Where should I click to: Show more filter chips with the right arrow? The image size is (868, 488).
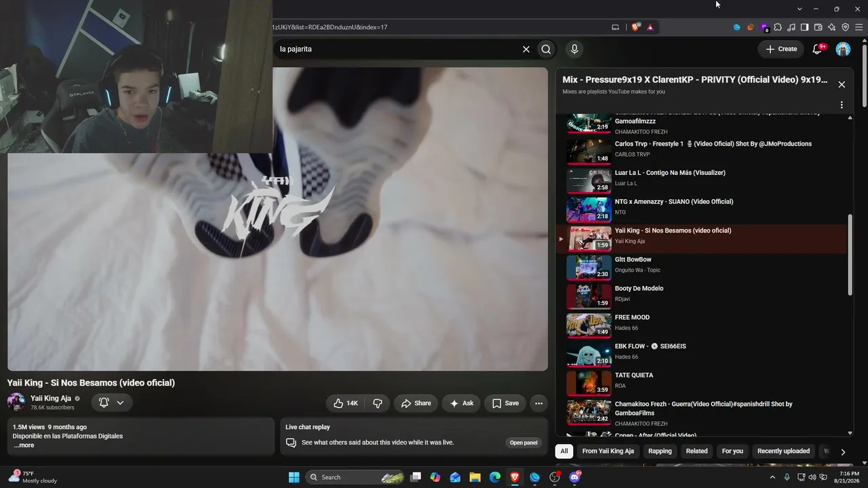(x=843, y=451)
